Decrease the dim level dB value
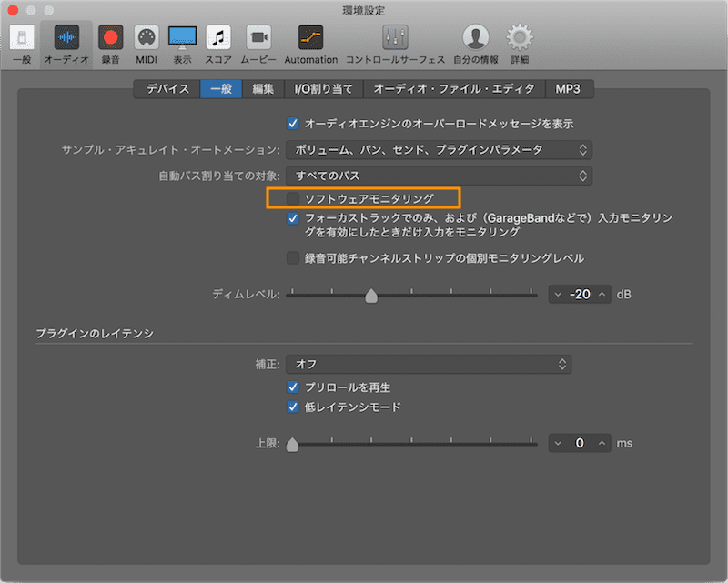The image size is (728, 583). click(558, 295)
